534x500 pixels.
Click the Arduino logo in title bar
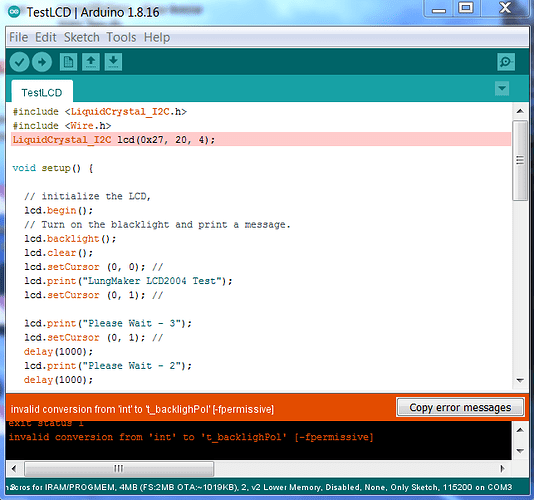pos(14,12)
